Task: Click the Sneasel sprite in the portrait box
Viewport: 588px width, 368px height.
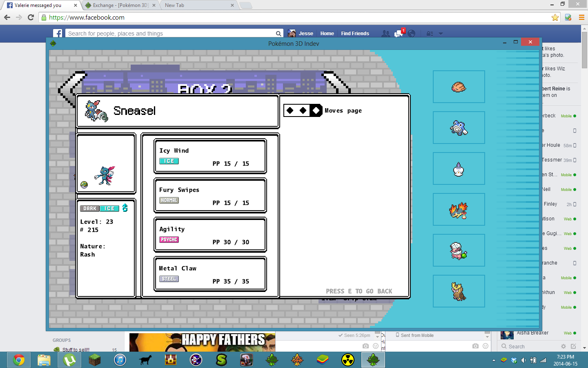Action: click(105, 175)
